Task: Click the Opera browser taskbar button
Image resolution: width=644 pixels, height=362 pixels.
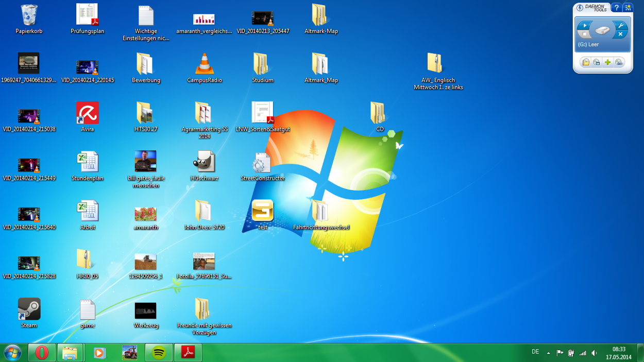Action: click(42, 353)
